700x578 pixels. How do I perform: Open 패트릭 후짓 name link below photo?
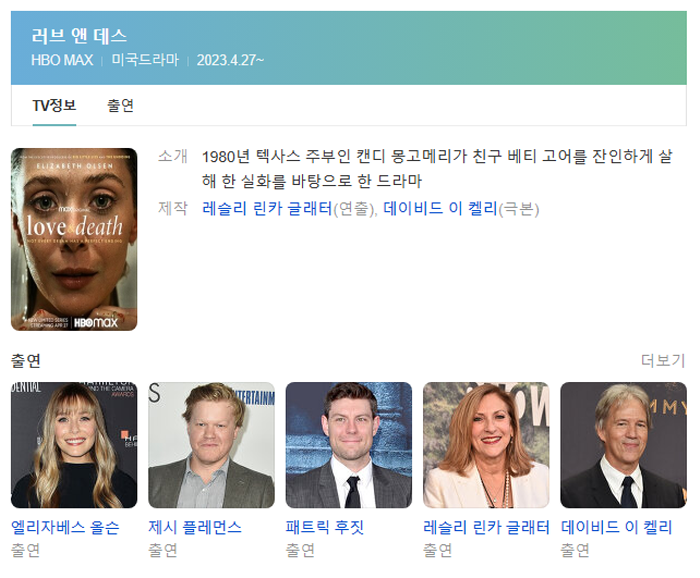coord(325,527)
